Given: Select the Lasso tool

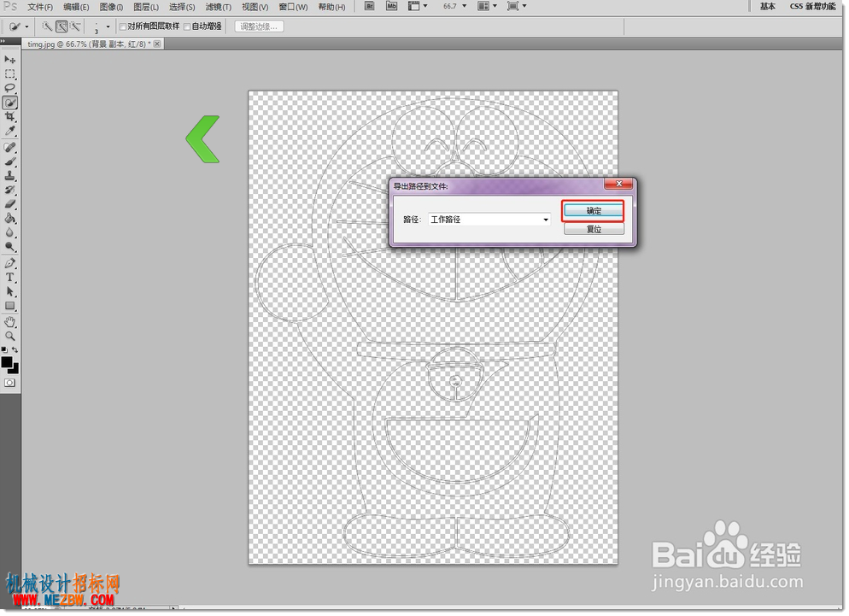Looking at the screenshot, I should (x=9, y=88).
